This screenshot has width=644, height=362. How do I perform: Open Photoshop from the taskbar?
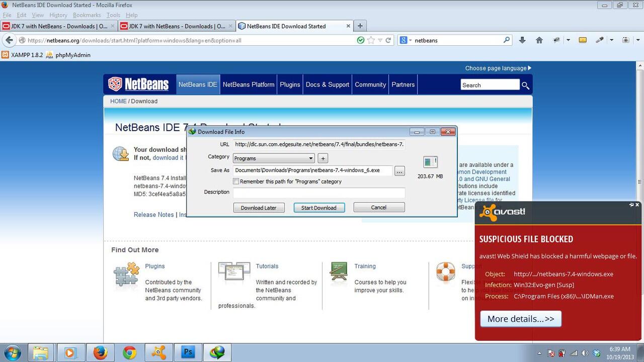[188, 352]
